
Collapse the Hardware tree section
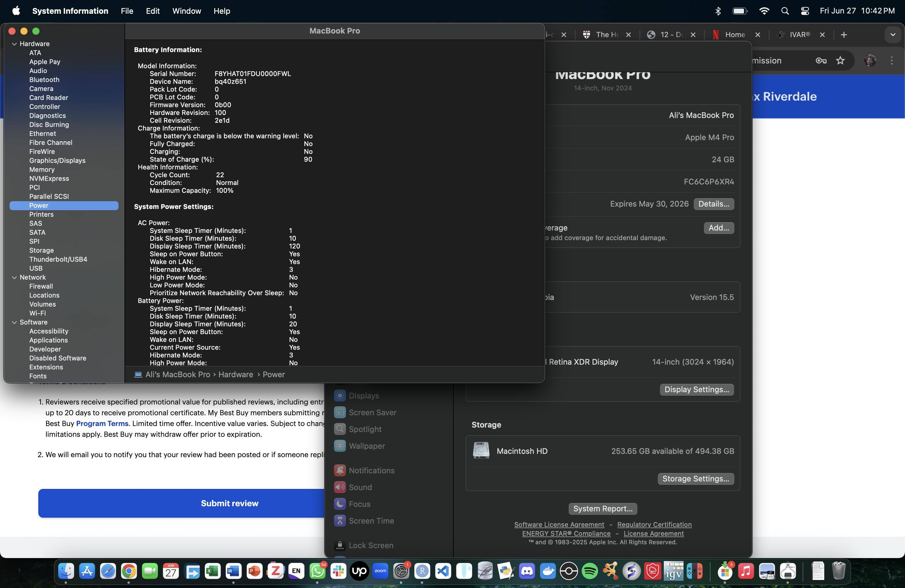(x=14, y=44)
